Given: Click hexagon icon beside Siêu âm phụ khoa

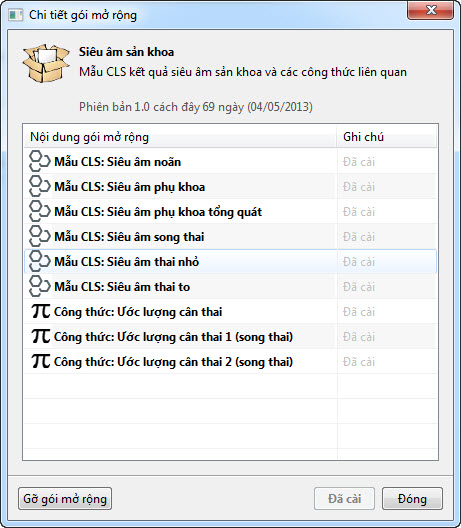Looking at the screenshot, I should [x=39, y=186].
